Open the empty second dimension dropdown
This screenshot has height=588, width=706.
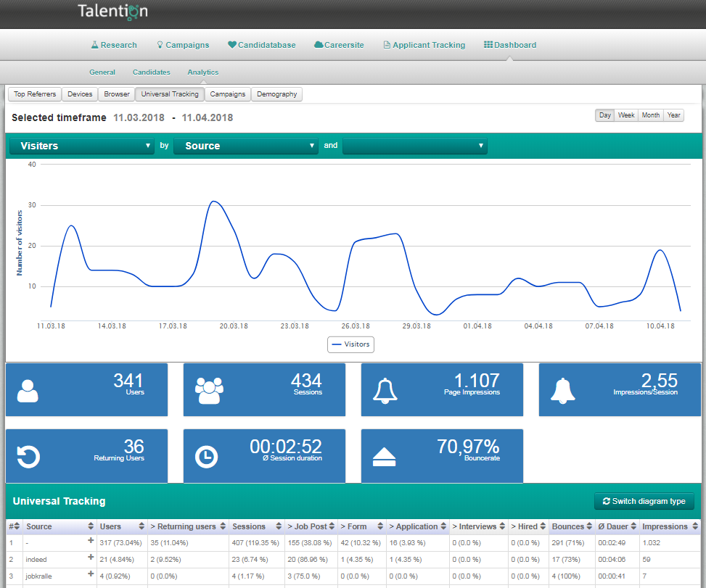coord(415,146)
